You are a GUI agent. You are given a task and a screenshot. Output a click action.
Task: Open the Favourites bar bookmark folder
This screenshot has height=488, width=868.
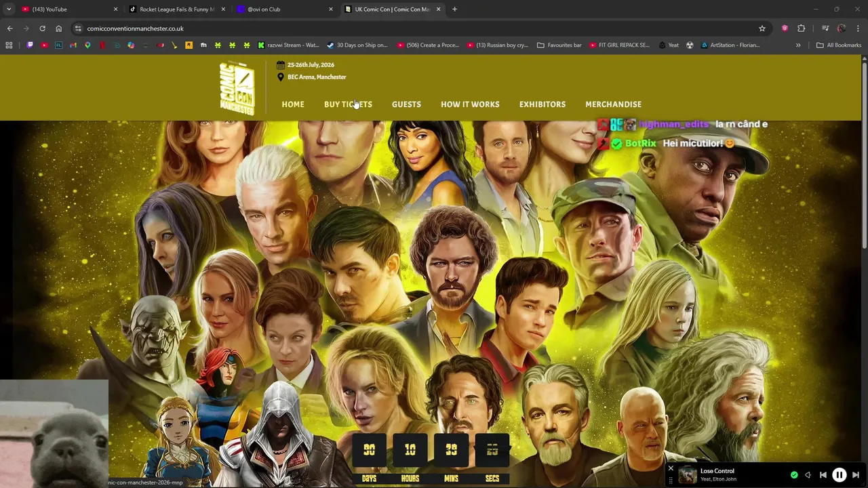[559, 45]
